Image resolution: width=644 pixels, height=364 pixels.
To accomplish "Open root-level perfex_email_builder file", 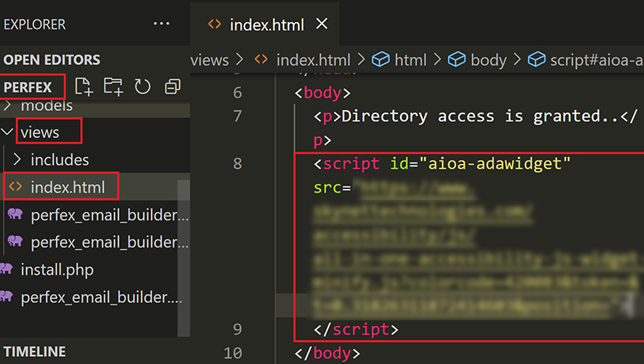I will tap(101, 297).
